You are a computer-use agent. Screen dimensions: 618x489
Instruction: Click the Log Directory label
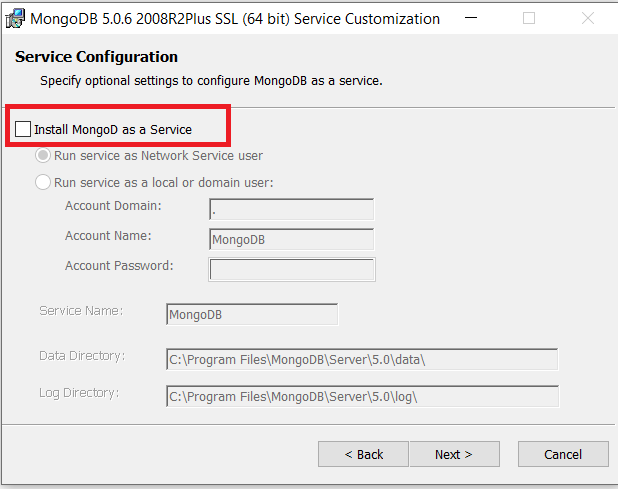tap(79, 393)
